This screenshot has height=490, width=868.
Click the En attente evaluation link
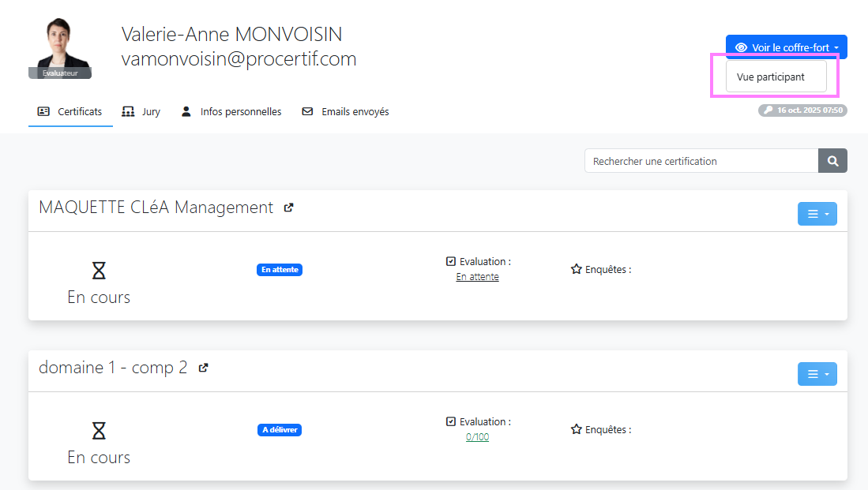click(x=477, y=277)
